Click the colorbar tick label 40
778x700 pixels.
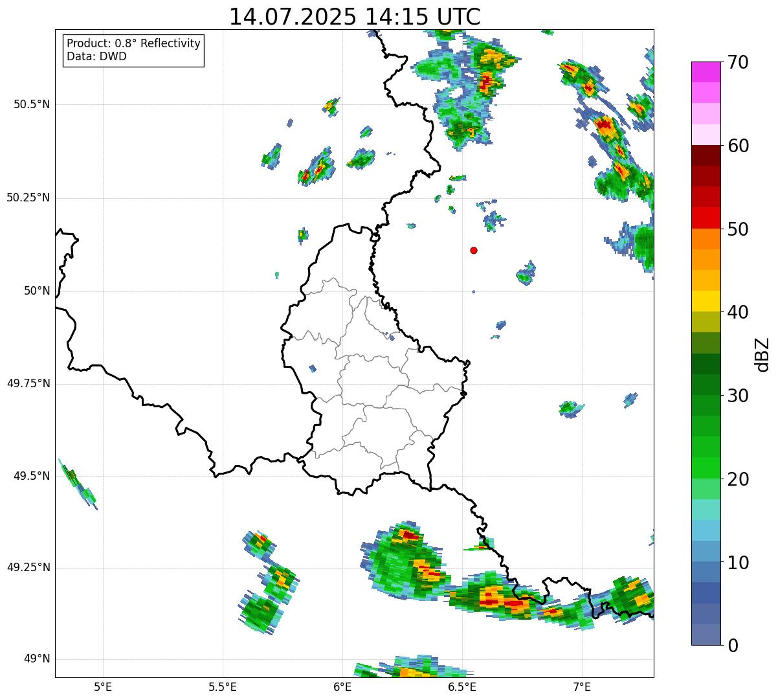(738, 312)
